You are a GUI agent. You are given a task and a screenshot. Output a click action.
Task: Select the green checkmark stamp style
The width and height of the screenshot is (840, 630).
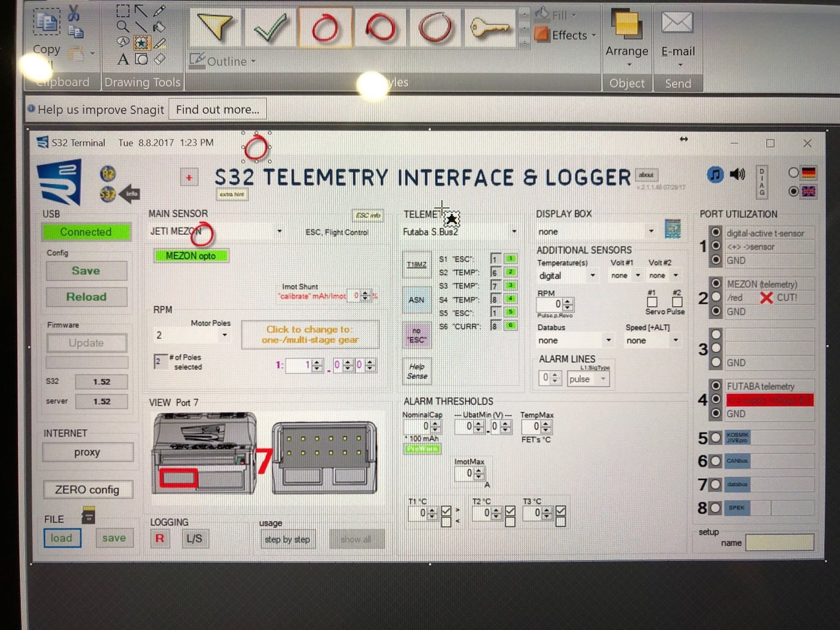270,27
